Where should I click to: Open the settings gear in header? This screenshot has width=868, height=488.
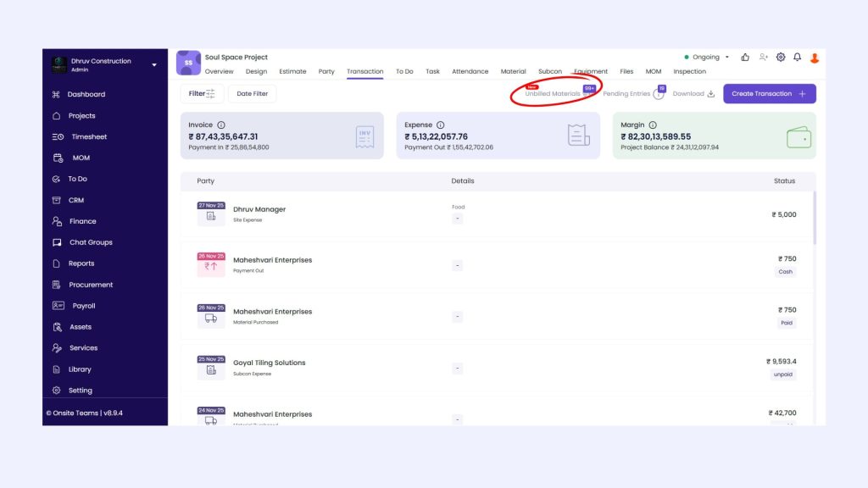781,58
